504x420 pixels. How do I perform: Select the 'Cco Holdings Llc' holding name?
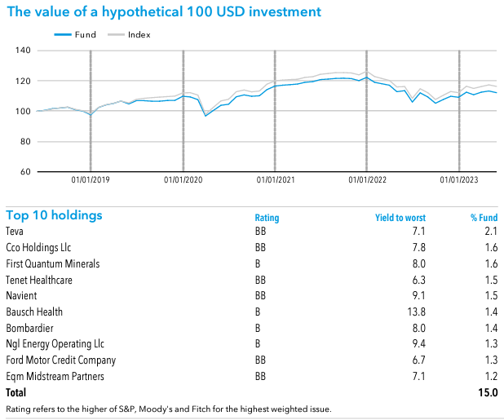[38, 247]
